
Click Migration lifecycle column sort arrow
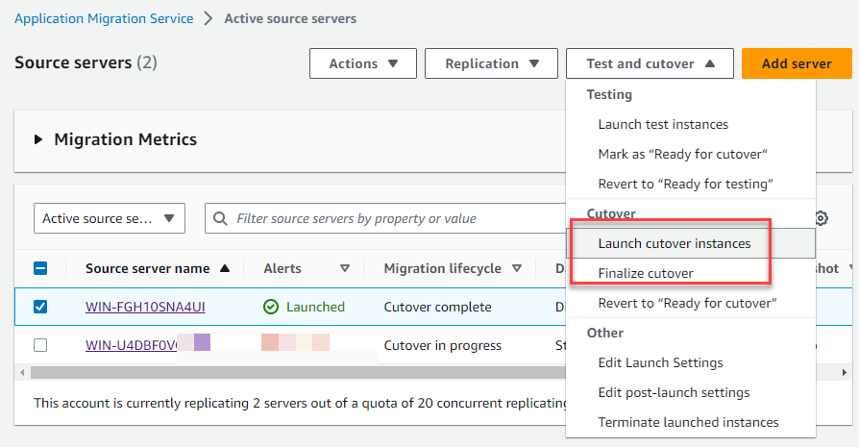(x=517, y=268)
